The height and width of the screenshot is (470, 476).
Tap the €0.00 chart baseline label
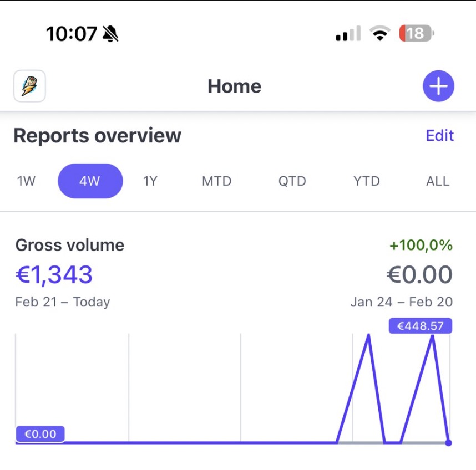click(x=40, y=434)
